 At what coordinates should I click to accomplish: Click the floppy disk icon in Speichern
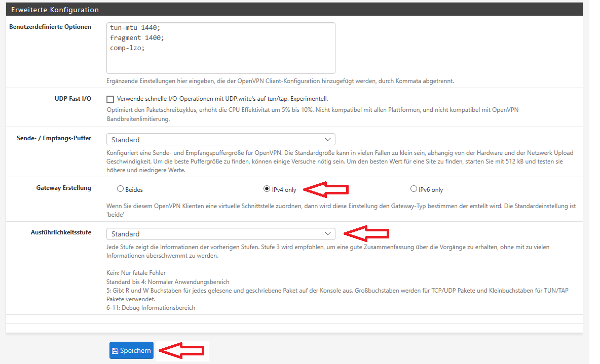pyautogui.click(x=115, y=351)
